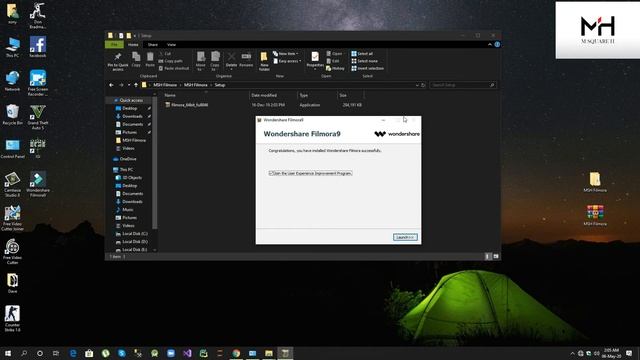The image size is (640, 360).
Task: Click Select none in the ribbon
Action: 364,61
